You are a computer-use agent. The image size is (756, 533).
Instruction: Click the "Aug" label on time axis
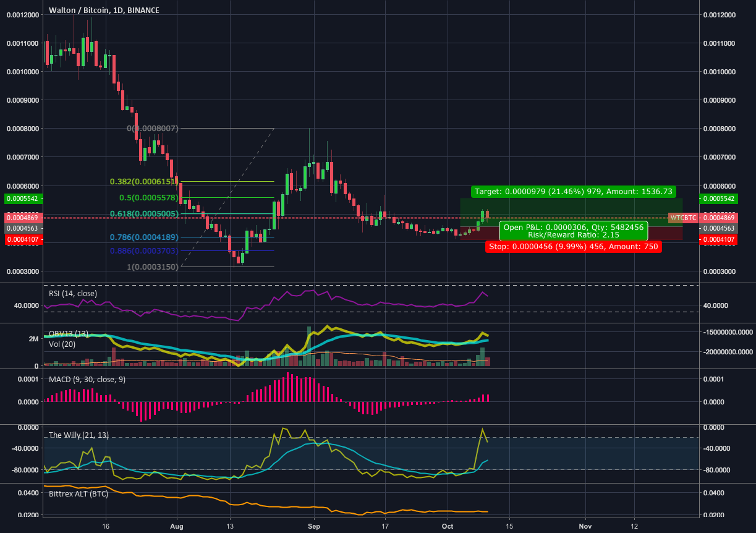point(177,526)
